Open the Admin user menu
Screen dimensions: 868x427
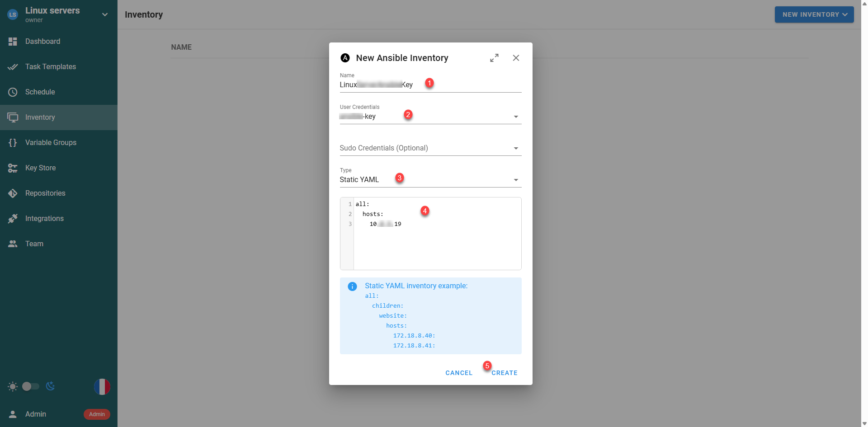pyautogui.click(x=35, y=414)
